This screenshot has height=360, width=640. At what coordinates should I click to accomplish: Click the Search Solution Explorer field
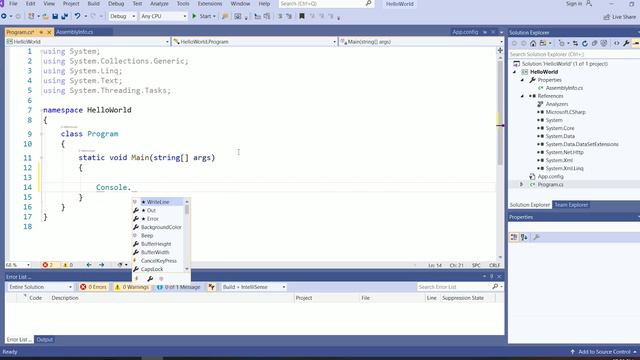pyautogui.click(x=574, y=54)
